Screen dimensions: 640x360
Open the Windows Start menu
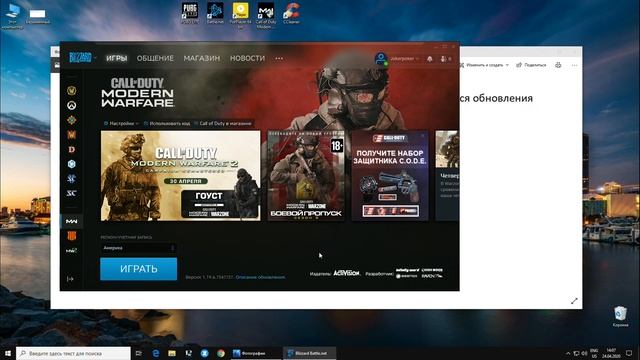click(8, 353)
